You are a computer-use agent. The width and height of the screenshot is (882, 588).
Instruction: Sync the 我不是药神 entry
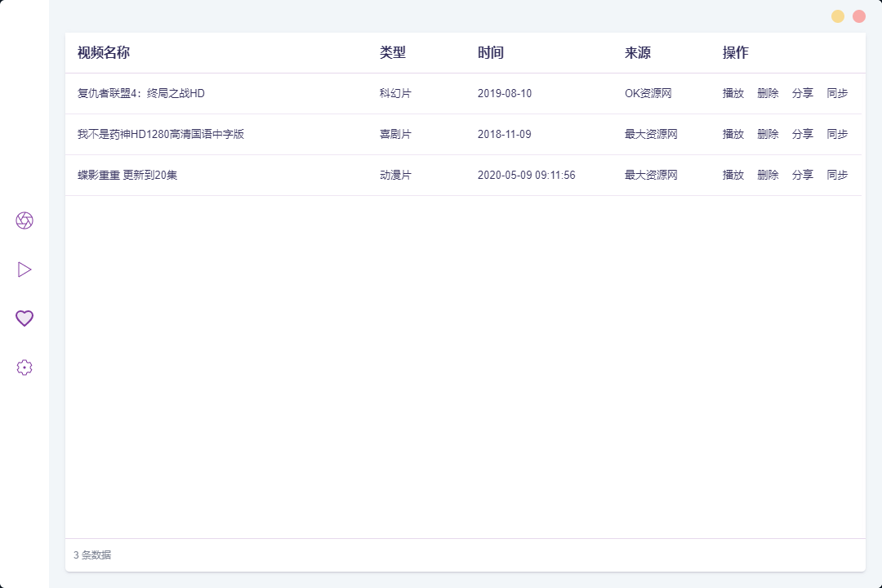tap(838, 134)
